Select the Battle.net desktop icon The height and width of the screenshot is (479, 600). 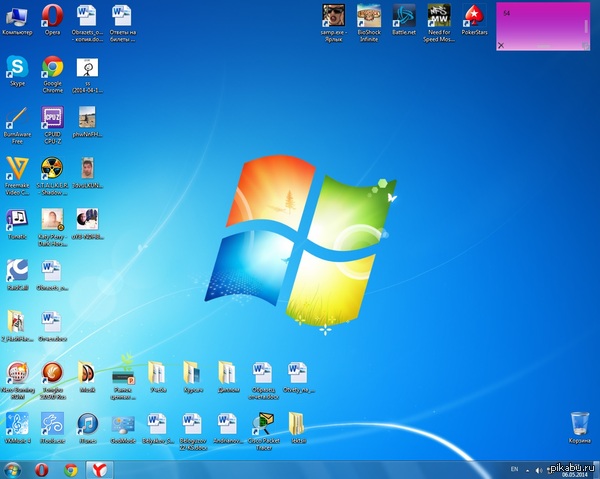pyautogui.click(x=404, y=16)
